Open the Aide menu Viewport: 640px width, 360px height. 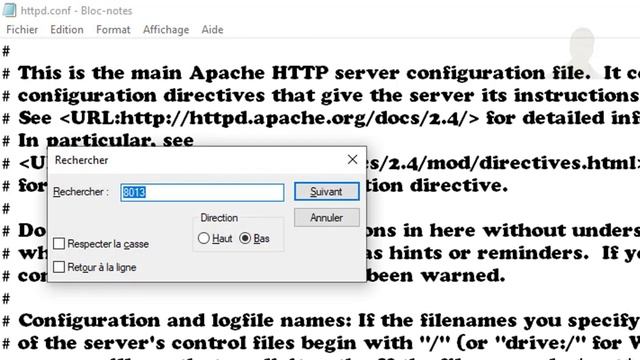212,30
